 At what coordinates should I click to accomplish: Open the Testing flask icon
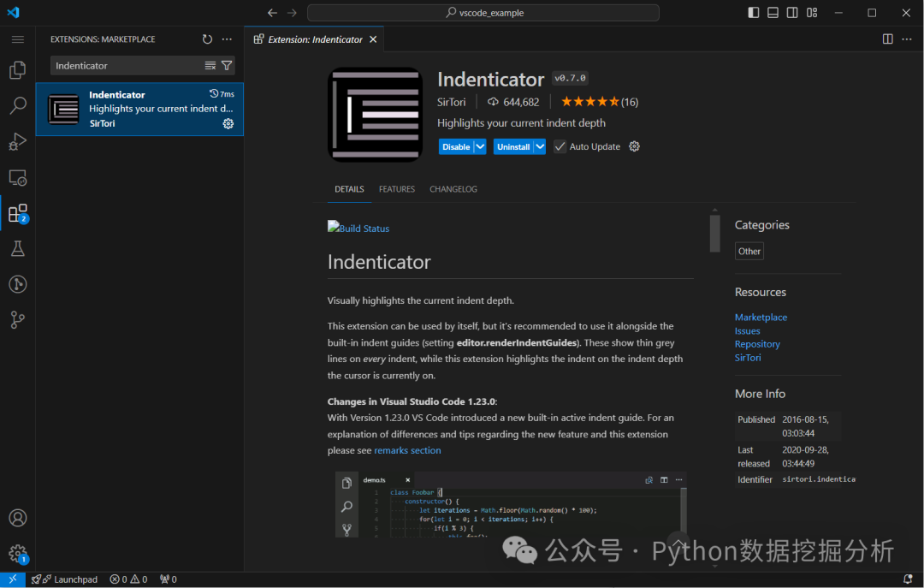[18, 248]
